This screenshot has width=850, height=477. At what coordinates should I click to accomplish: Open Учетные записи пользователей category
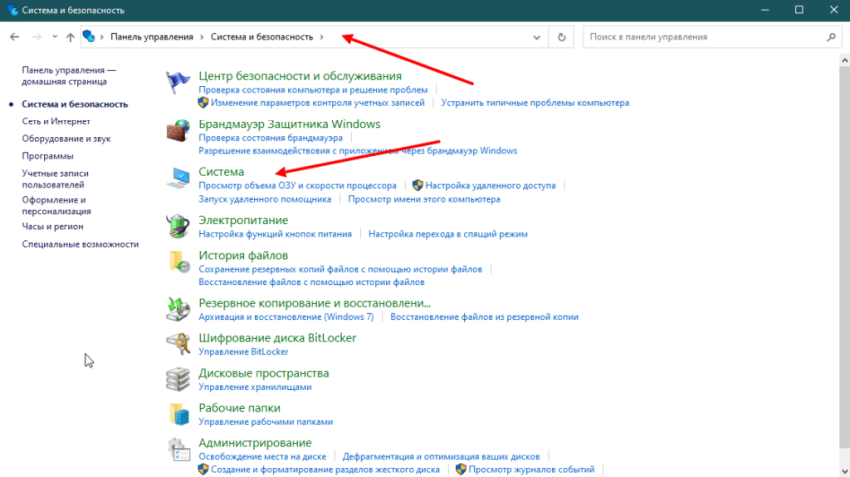coord(55,179)
